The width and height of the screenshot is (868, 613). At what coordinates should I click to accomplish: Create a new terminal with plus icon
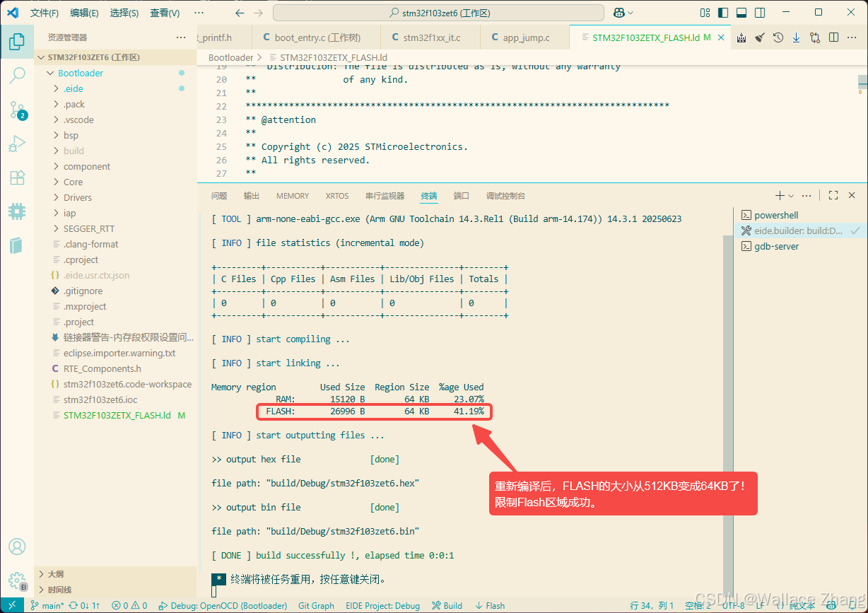pyautogui.click(x=780, y=196)
